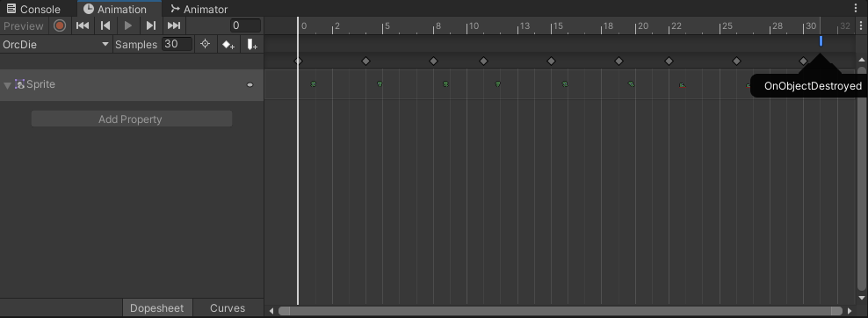Select the OnObjectDestroyed event marker
Viewport: 868px width, 318px height.
(x=821, y=41)
